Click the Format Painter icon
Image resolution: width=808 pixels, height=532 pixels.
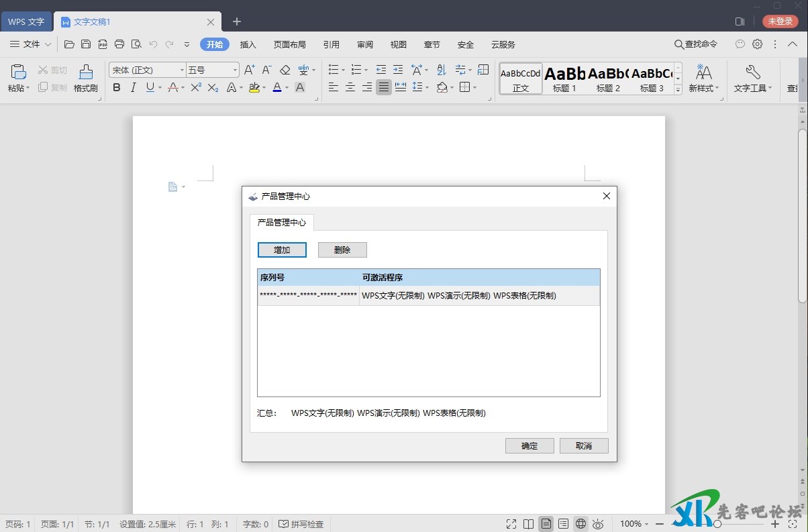click(x=85, y=72)
